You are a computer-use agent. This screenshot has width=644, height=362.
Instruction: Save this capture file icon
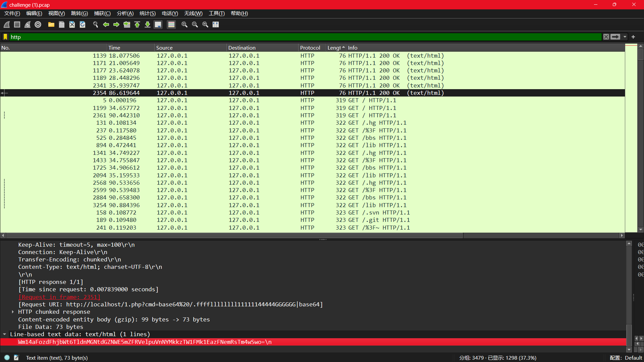coord(62,24)
